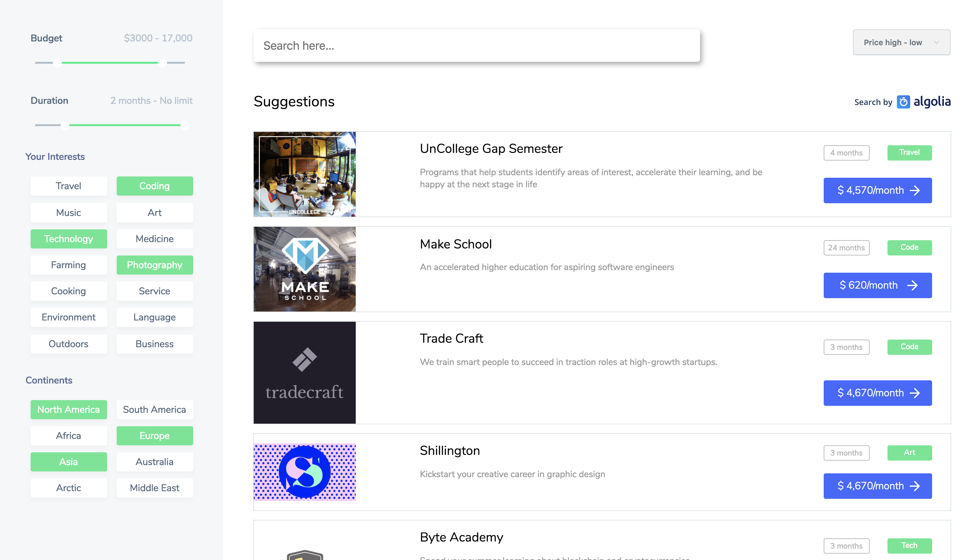This screenshot has height=560, width=978.
Task: Disable the Photography interest filter
Action: [154, 265]
